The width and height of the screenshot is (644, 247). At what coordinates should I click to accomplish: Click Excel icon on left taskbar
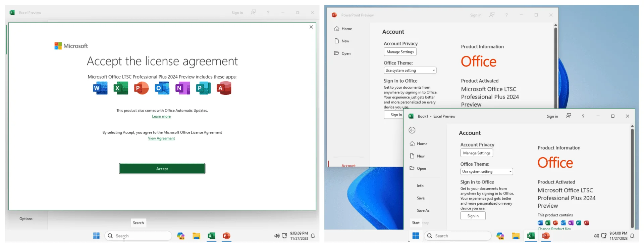[211, 236]
